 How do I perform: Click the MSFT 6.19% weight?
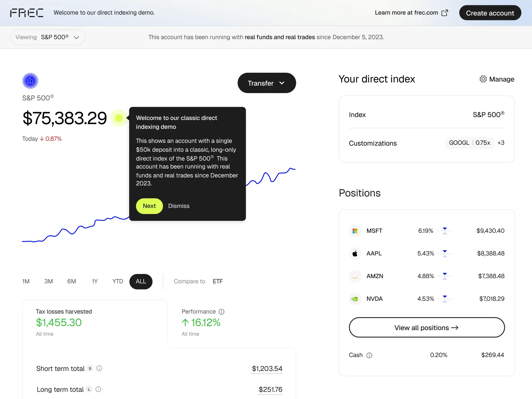pyautogui.click(x=426, y=231)
